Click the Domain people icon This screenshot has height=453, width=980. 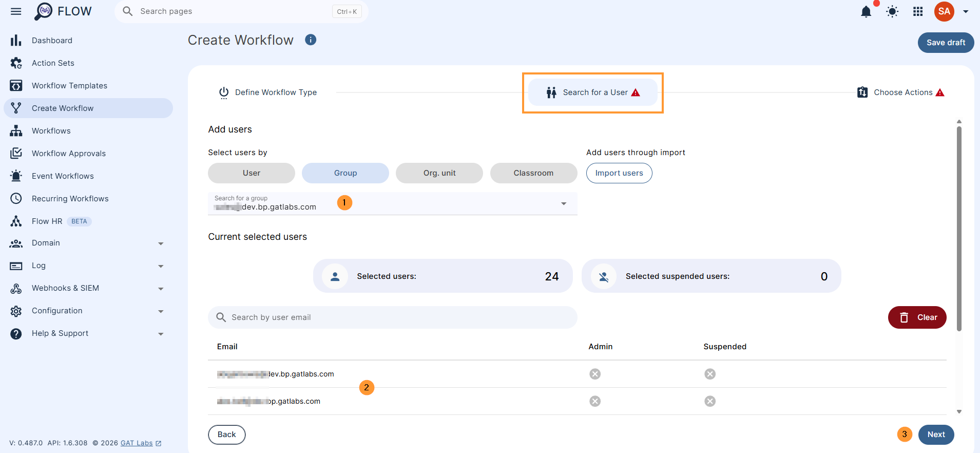tap(16, 243)
